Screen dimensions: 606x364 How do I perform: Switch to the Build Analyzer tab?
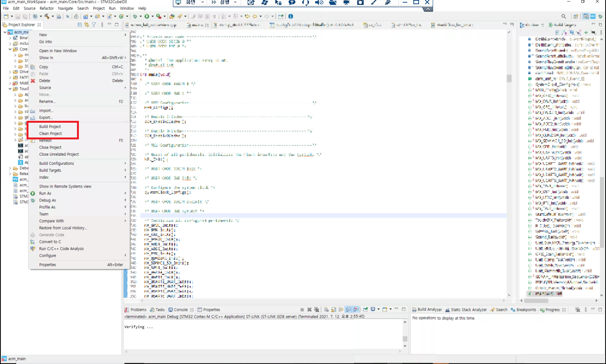427,309
